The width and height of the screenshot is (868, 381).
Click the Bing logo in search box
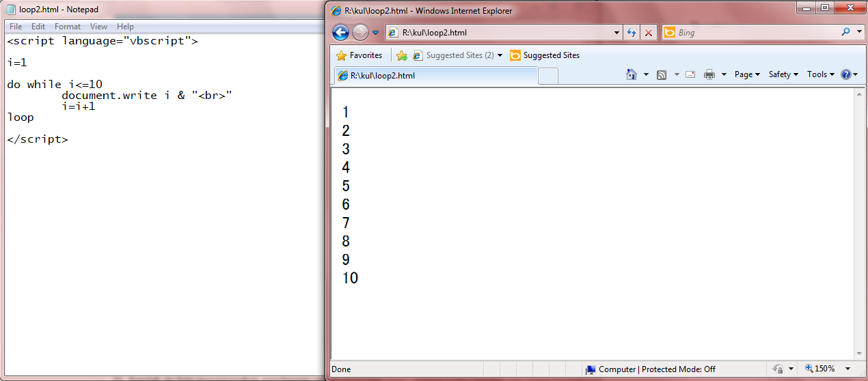[x=670, y=32]
